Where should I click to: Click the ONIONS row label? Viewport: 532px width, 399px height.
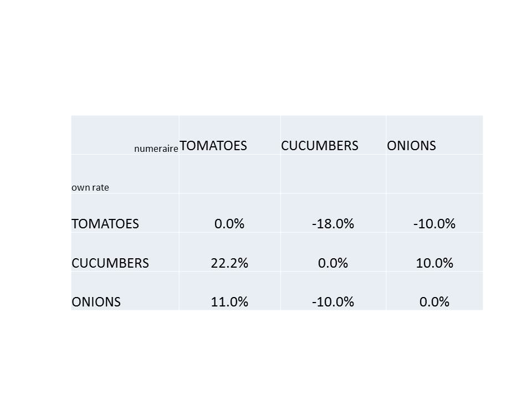96,301
